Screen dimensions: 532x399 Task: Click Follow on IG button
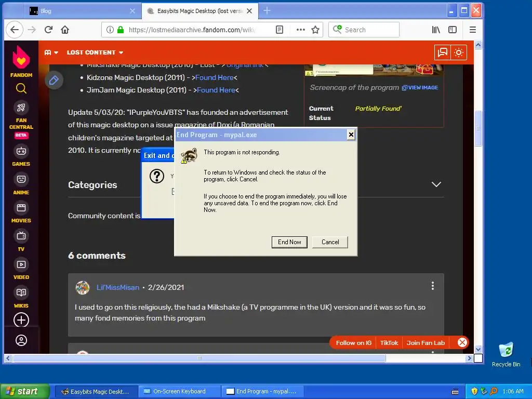tap(353, 343)
